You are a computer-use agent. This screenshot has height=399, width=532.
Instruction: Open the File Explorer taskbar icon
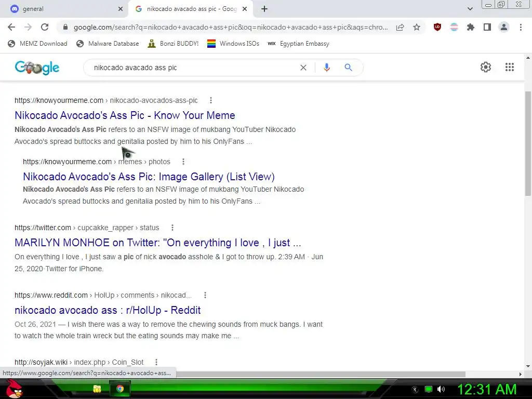click(x=97, y=389)
